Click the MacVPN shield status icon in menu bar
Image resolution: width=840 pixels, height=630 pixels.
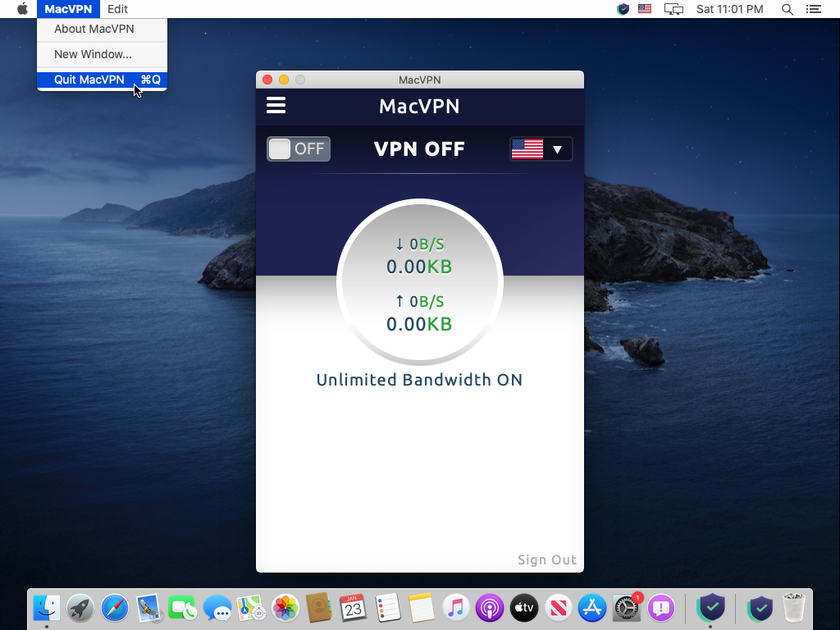[x=623, y=9]
